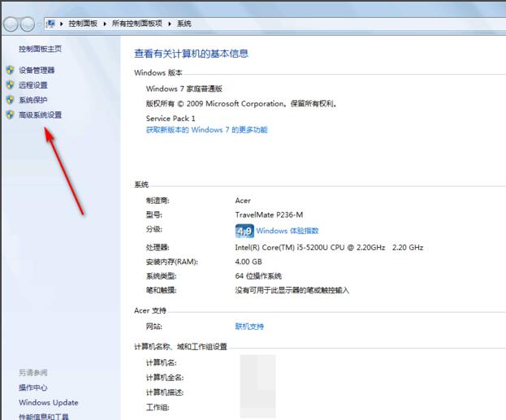Click 获取新版本的 Windows 7 的更多功能 link
This screenshot has width=506, height=420.
pyautogui.click(x=206, y=130)
